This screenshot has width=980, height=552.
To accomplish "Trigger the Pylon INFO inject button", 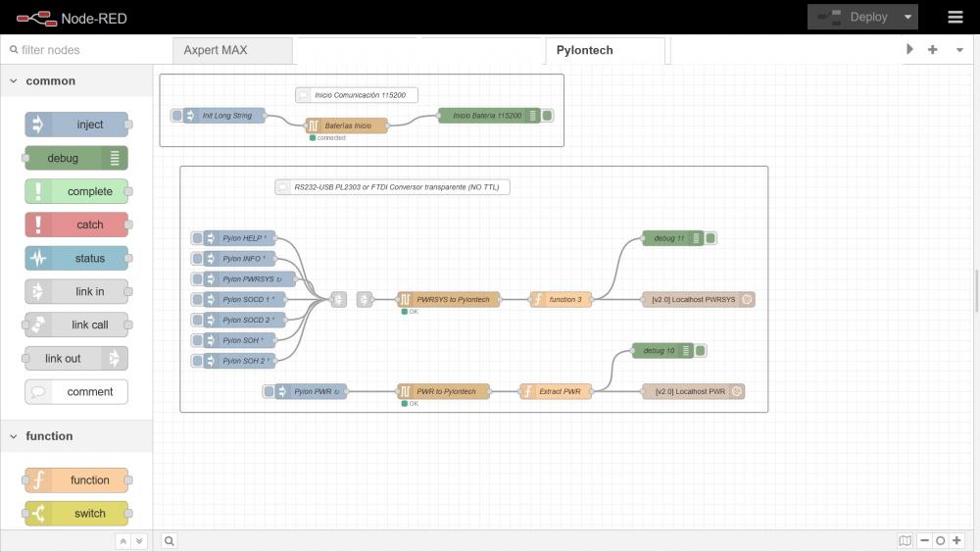I will coord(198,259).
